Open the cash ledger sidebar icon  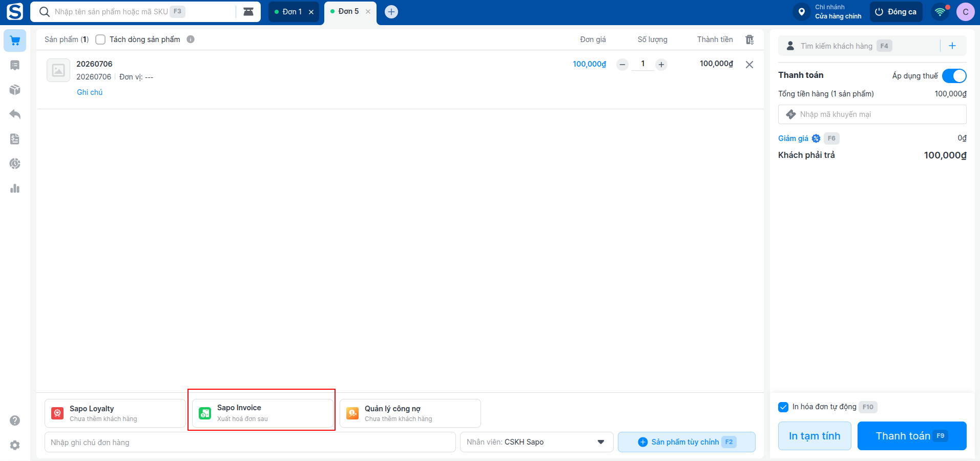pos(15,139)
